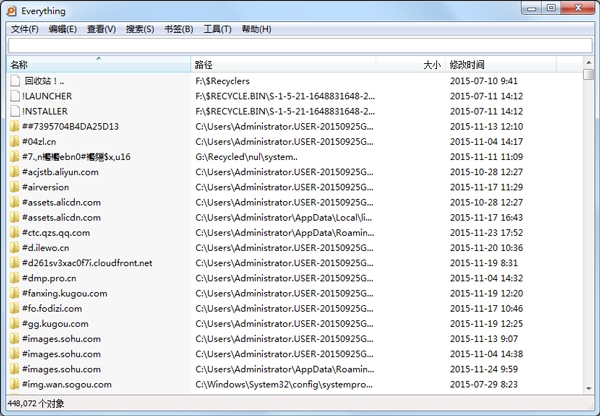Focus the search input field

pyautogui.click(x=299, y=46)
